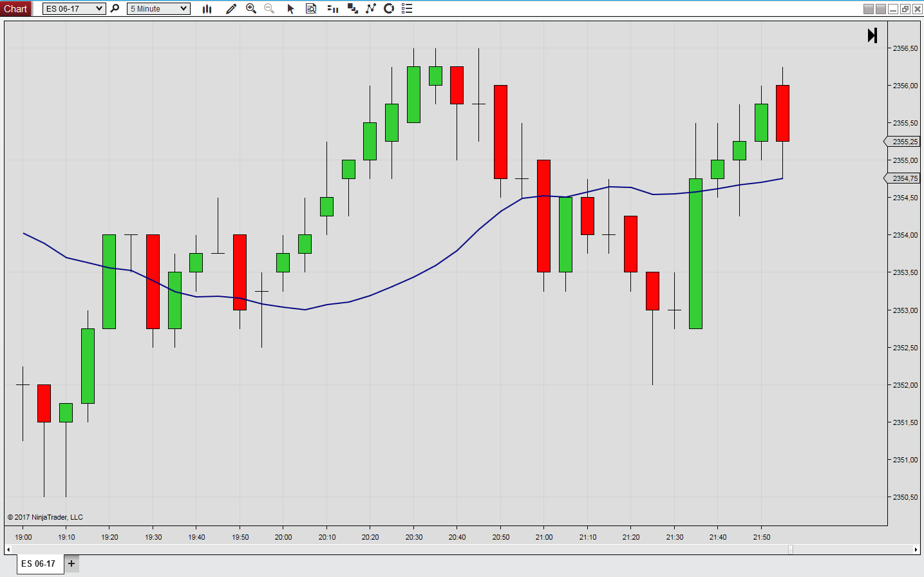Click the 2354,75 price marker label
This screenshot has height=577, width=924.
click(901, 178)
